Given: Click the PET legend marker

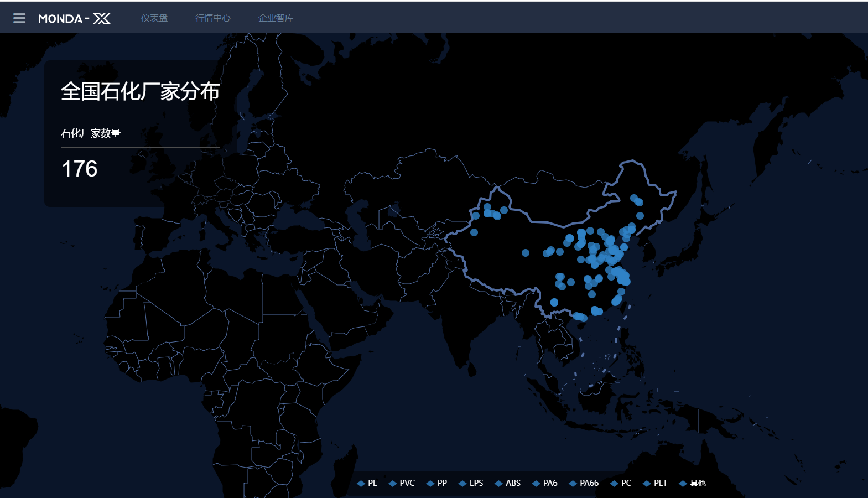Looking at the screenshot, I should [646, 483].
